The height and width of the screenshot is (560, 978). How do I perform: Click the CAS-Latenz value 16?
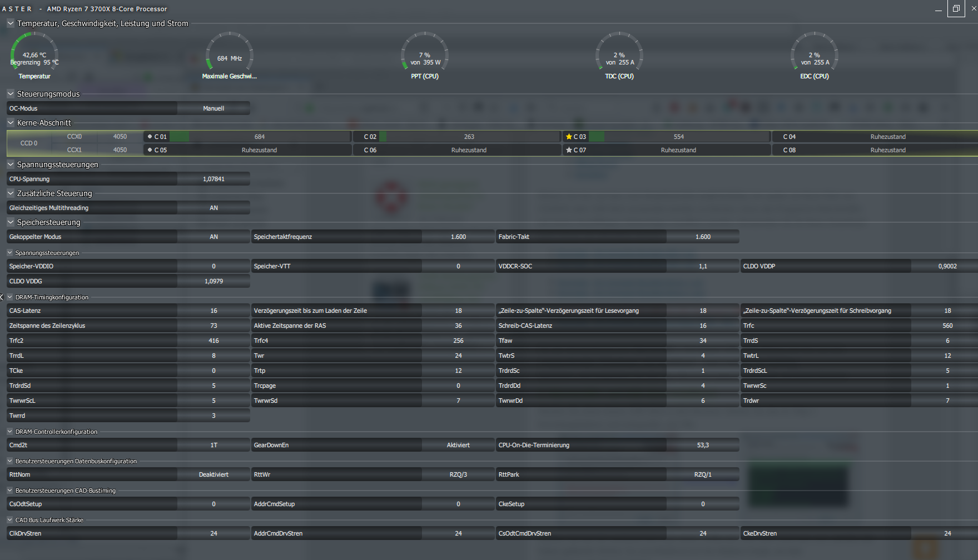[x=214, y=311]
